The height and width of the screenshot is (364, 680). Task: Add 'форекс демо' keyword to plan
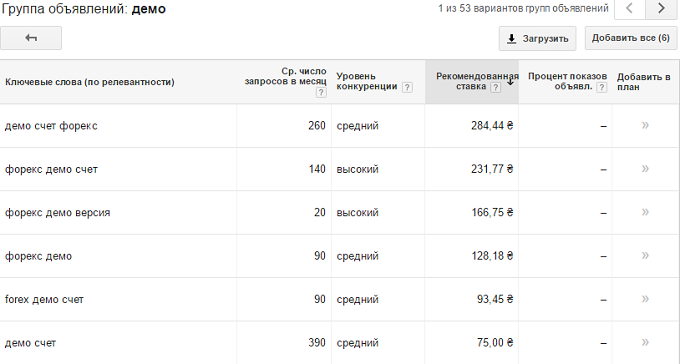tap(645, 256)
